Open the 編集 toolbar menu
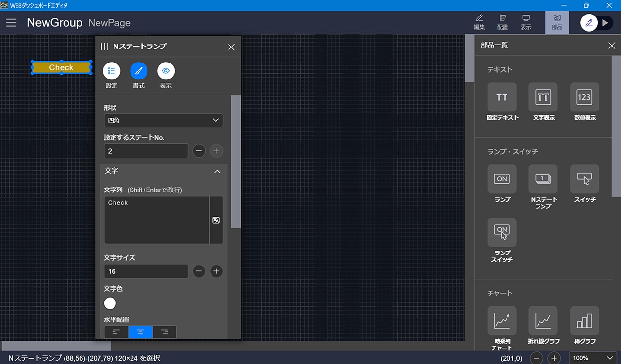Screen dimensions: 621x364 [479, 22]
